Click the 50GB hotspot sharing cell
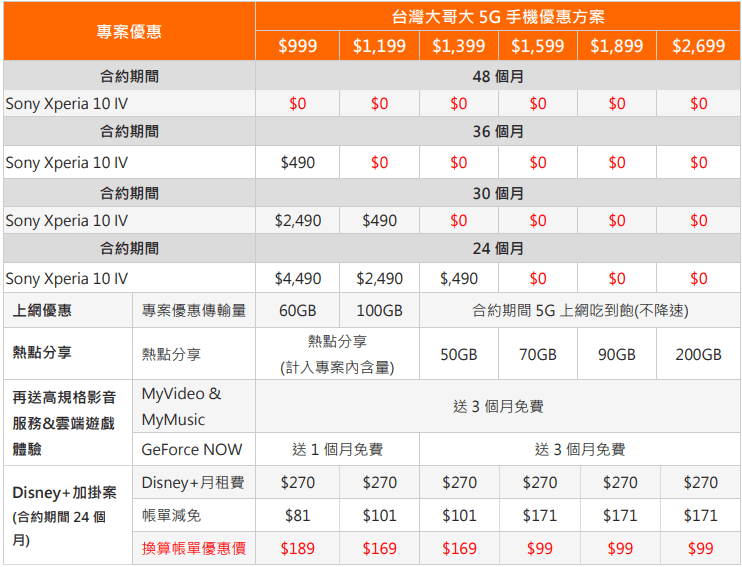This screenshot has width=742, height=567. point(458,354)
